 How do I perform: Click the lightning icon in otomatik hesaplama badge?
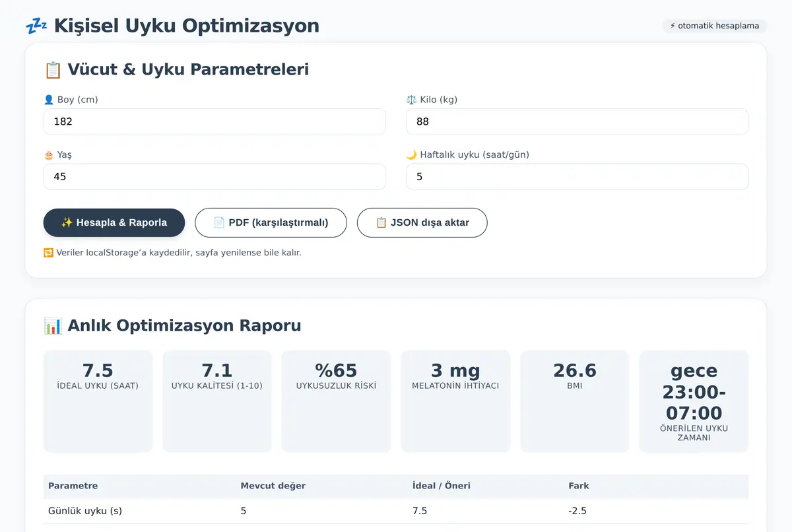pos(673,26)
